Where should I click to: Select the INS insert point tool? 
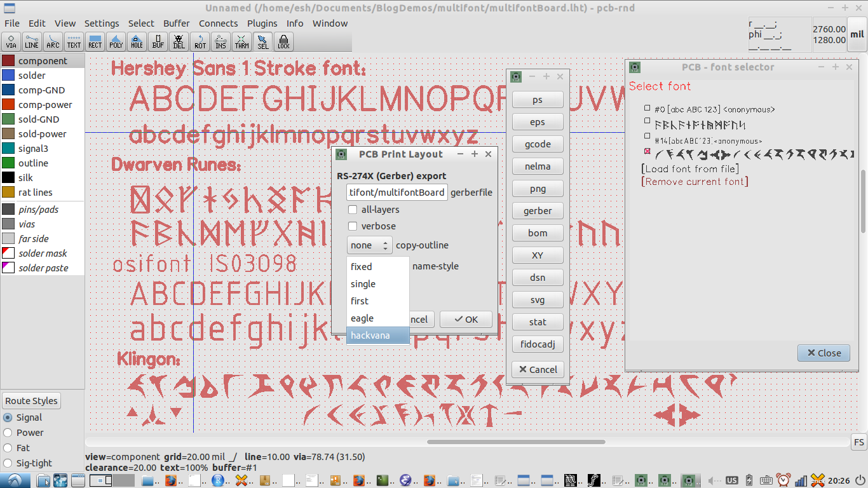[x=220, y=42]
